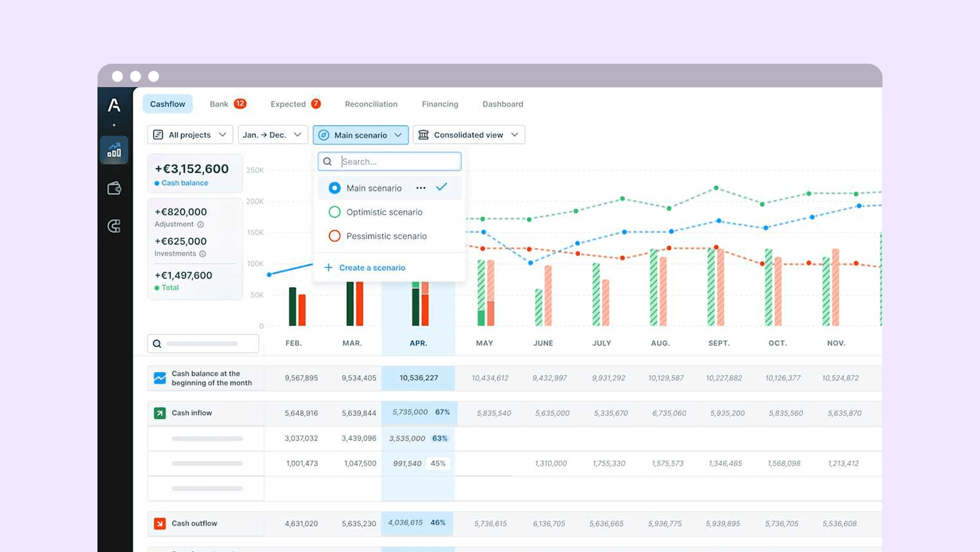980x552 pixels.
Task: Open the cashflow chart sidebar icon
Action: click(114, 150)
